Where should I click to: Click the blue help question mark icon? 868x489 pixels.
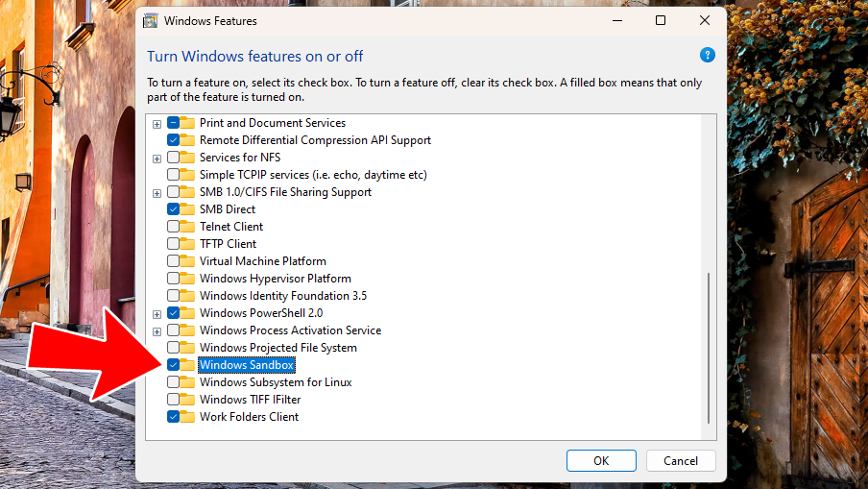[707, 55]
